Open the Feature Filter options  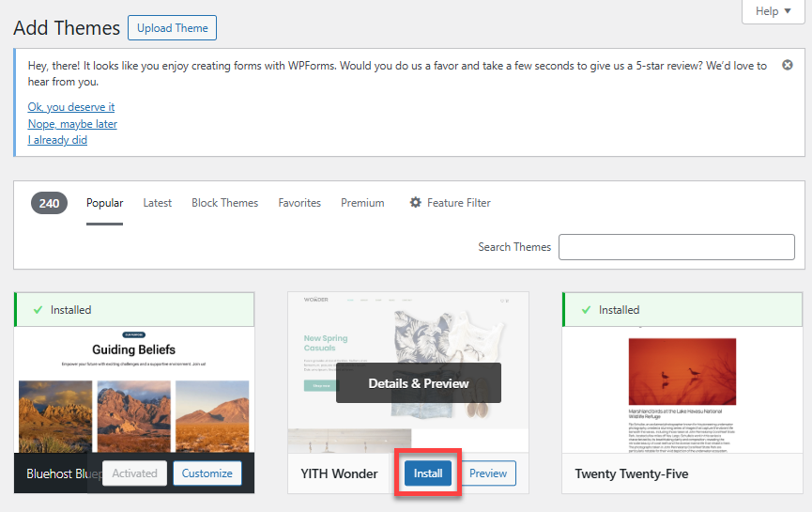point(450,203)
